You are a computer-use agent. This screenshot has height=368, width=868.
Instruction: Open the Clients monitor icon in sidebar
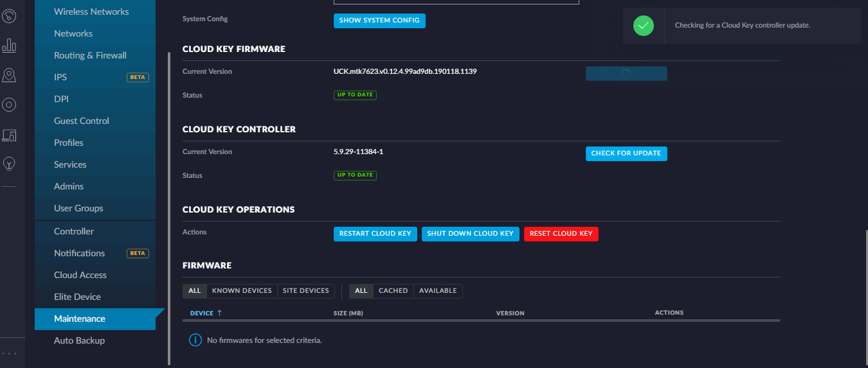point(9,135)
